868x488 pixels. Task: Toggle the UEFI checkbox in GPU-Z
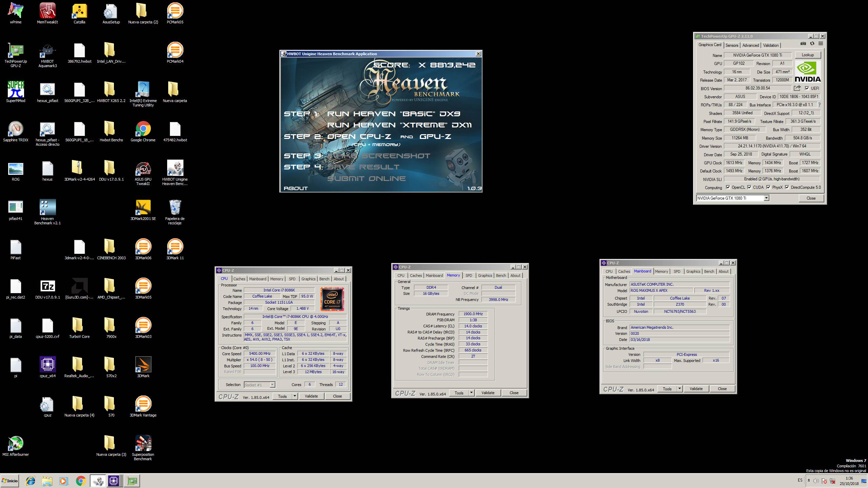coord(807,88)
